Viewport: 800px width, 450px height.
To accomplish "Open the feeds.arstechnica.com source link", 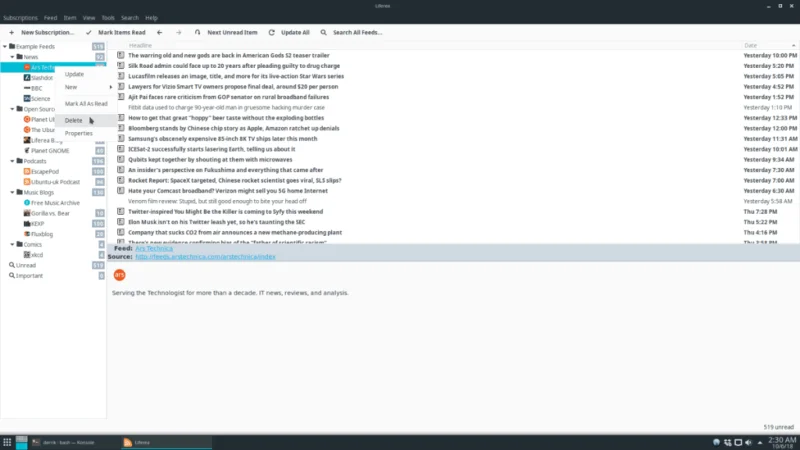I will (205, 257).
